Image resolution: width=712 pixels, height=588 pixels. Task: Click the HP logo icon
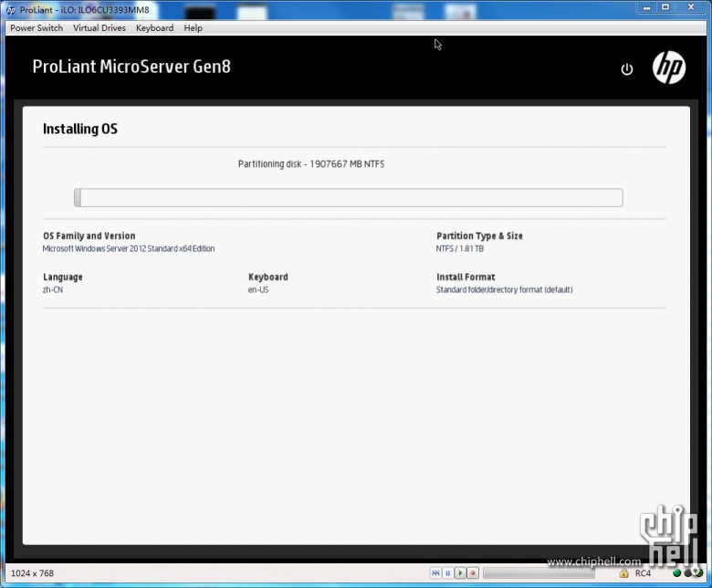pyautogui.click(x=669, y=68)
